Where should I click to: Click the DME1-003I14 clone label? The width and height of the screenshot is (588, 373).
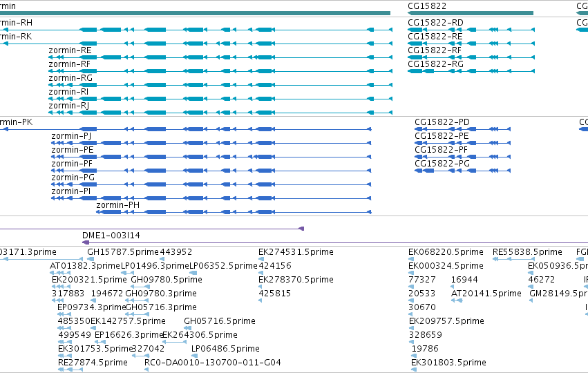(x=111, y=236)
